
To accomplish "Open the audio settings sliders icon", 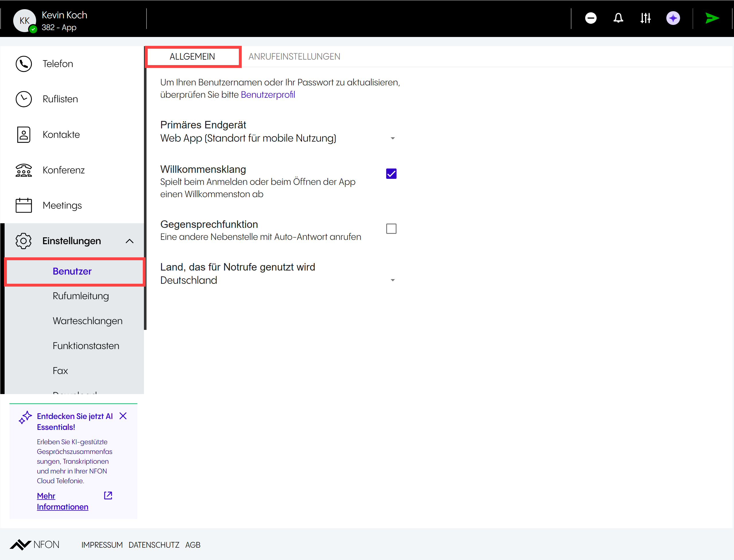I will [x=645, y=18].
